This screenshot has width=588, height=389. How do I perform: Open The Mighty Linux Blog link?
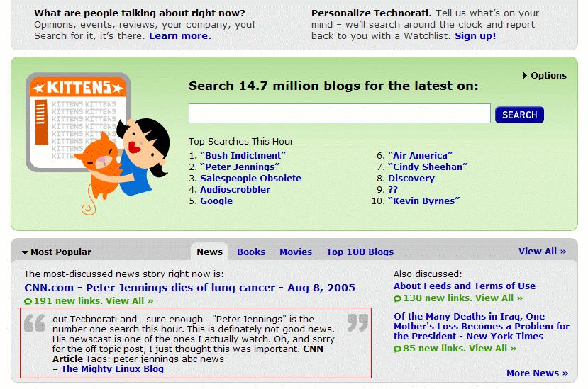coord(113,369)
